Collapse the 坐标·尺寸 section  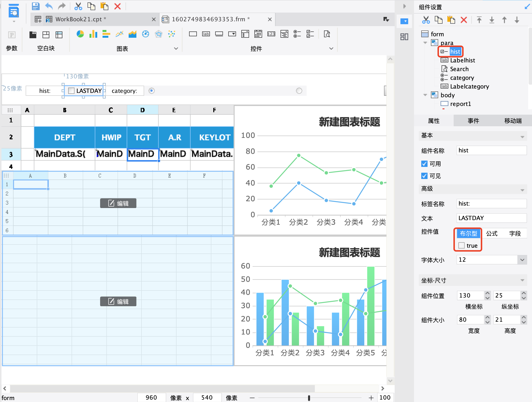click(x=522, y=280)
